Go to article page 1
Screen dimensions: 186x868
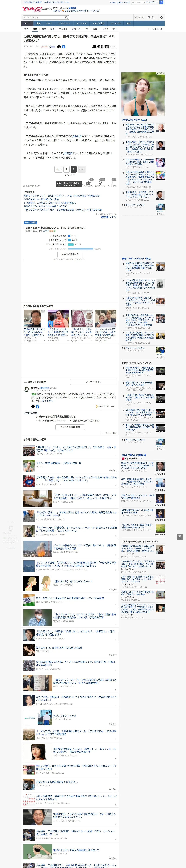(x=66, y=169)
